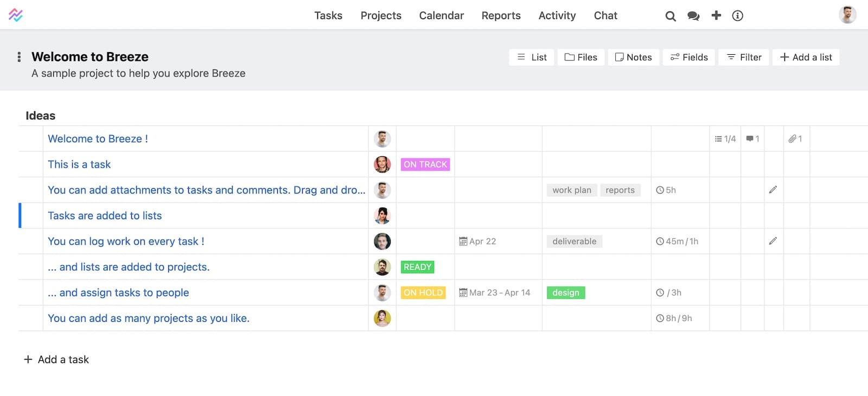Viewport: 868px width, 396px height.
Task: Open the user profile avatar menu
Action: [x=847, y=15]
